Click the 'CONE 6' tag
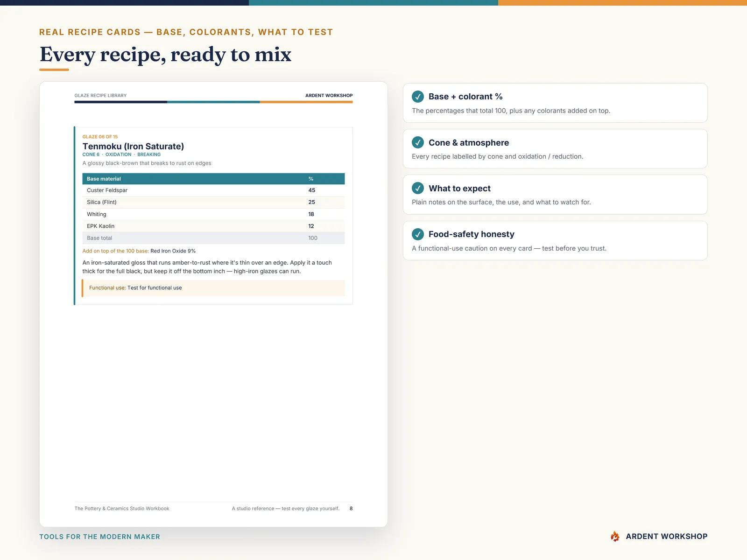Screen dimensions: 747x560 pos(91,154)
